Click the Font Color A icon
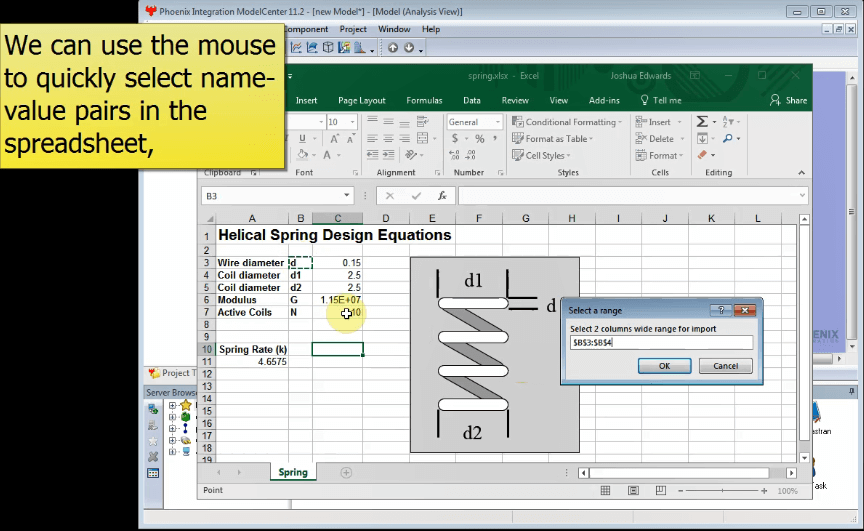Viewport: 864px width, 531px height. pos(327,155)
